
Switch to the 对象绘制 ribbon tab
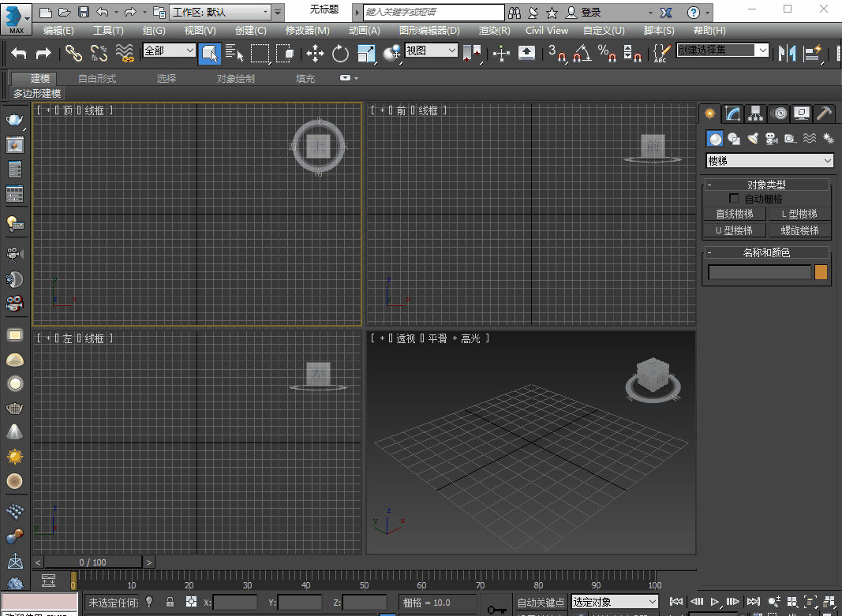tap(236, 78)
